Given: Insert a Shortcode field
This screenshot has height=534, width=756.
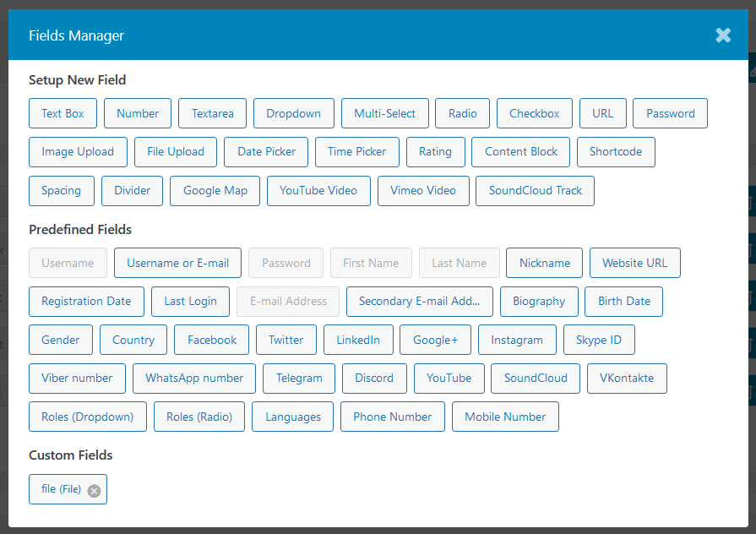Looking at the screenshot, I should click(616, 152).
